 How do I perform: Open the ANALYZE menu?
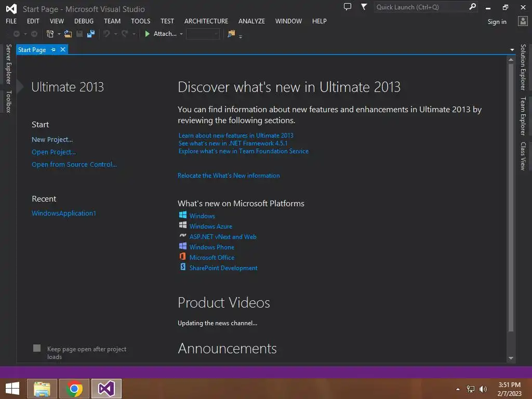pyautogui.click(x=251, y=21)
